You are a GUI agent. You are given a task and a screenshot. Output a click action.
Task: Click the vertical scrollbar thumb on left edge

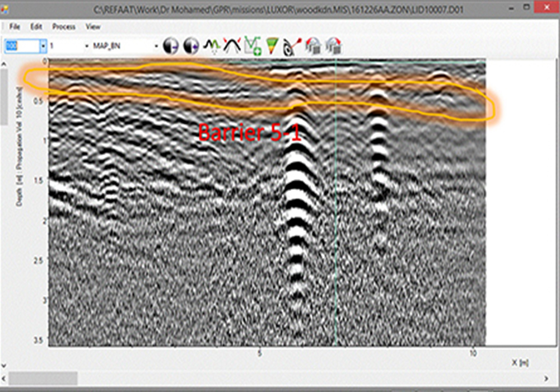pyautogui.click(x=4, y=95)
